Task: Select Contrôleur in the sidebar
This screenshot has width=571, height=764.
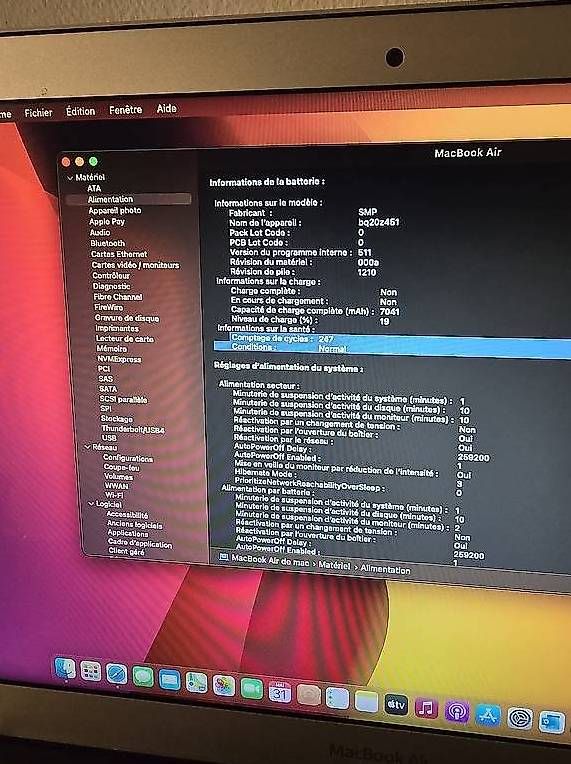Action: point(111,276)
